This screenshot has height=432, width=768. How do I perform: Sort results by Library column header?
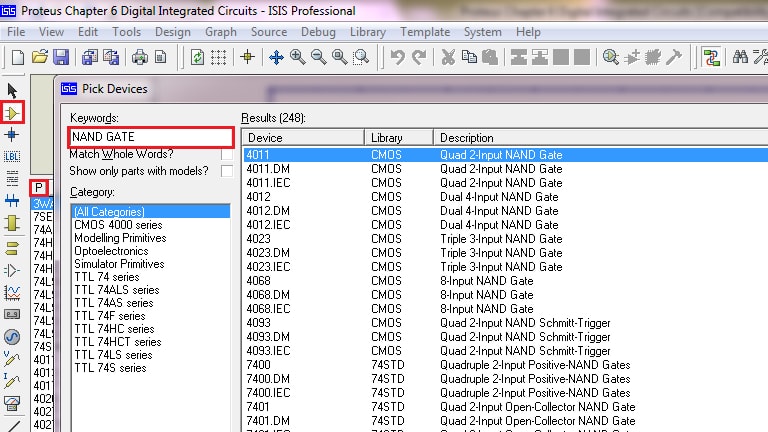click(x=398, y=137)
